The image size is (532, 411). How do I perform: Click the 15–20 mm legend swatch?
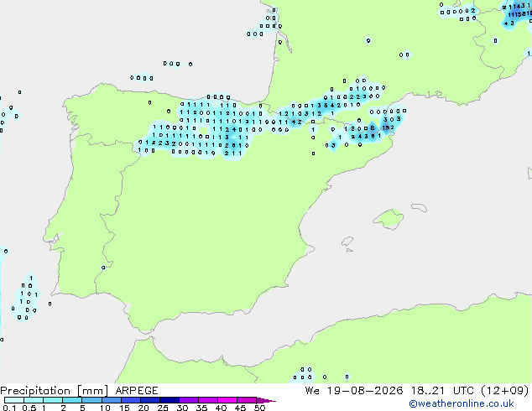coord(130,400)
